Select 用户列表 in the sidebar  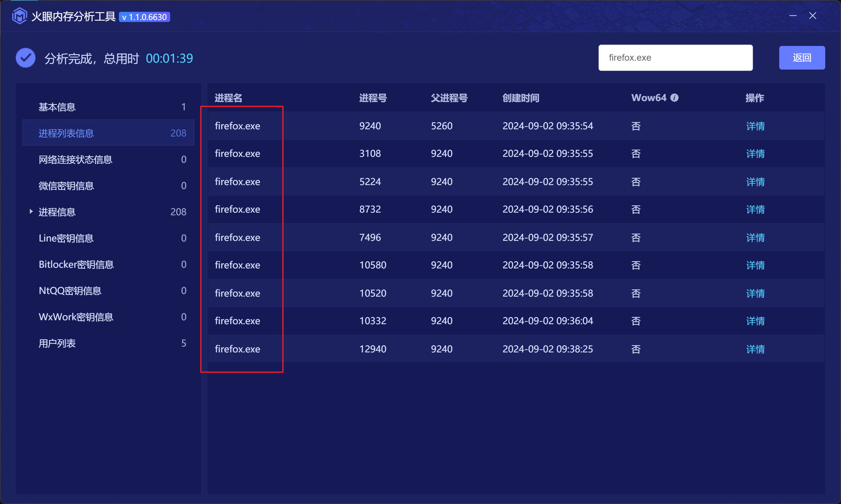click(x=57, y=343)
